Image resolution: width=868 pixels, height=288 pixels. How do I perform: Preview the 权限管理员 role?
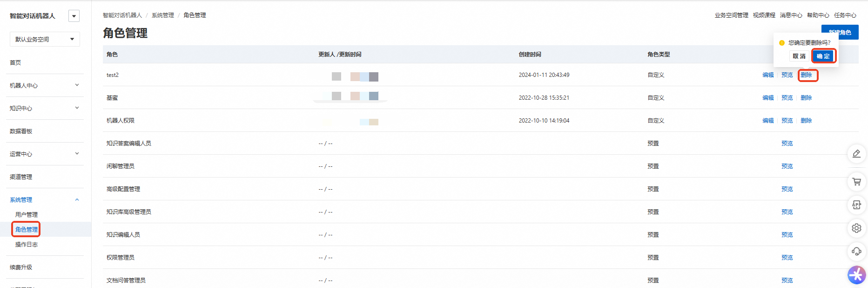(787, 258)
